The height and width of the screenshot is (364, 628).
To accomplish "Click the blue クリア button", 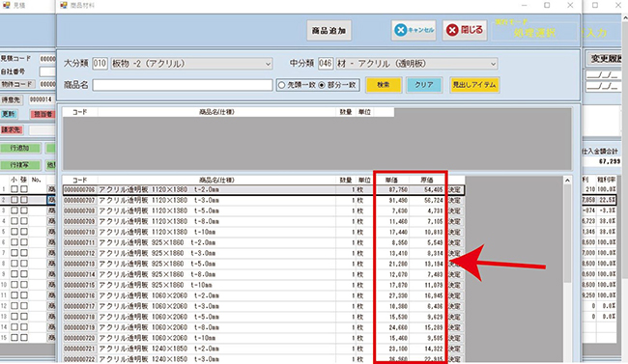I will (424, 85).
